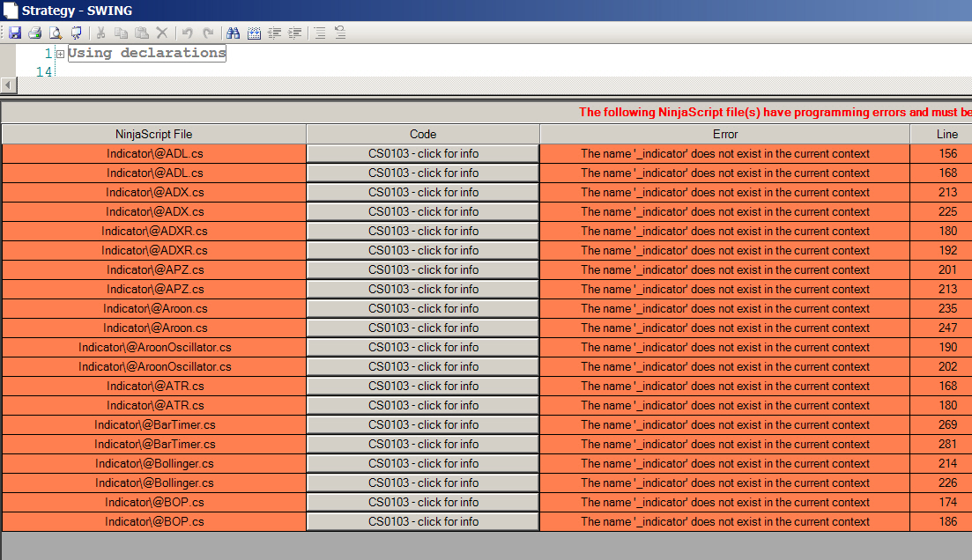Click CS0103 info button for ADXR line 192
The width and height of the screenshot is (972, 560).
423,250
